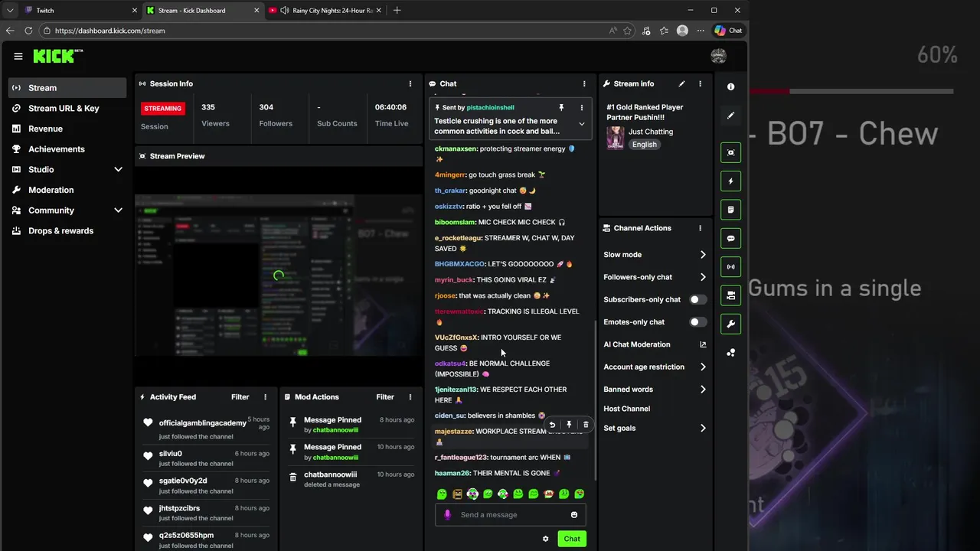This screenshot has height=551, width=980.
Task: Click the Kick logo
Action: point(57,56)
